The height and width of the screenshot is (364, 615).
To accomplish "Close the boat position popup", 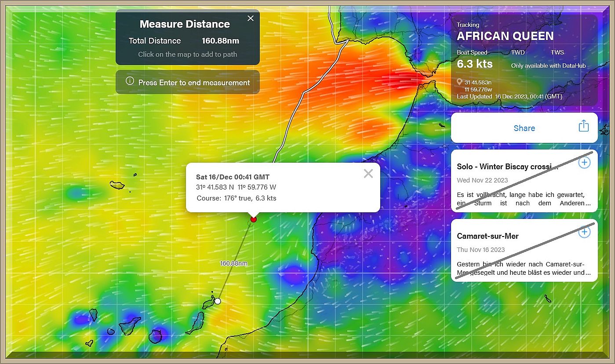I will click(368, 174).
